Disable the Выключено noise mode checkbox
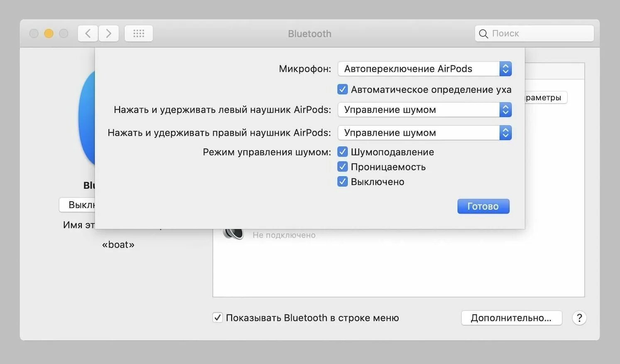The image size is (620, 364). pos(343,182)
